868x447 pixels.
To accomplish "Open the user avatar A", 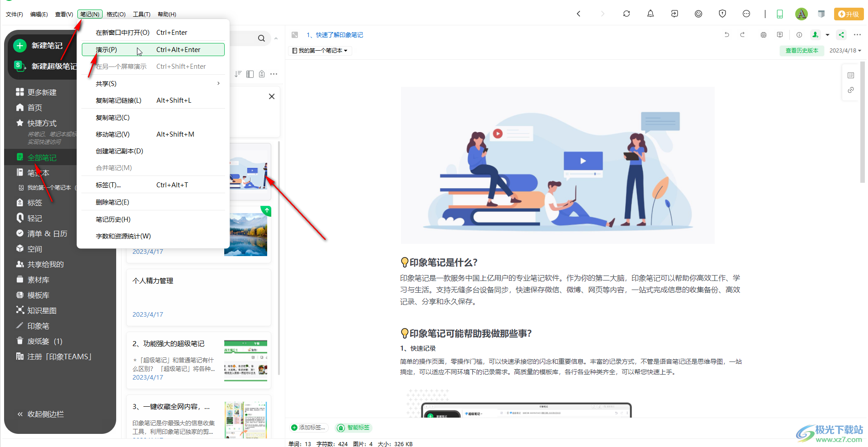I will point(801,14).
